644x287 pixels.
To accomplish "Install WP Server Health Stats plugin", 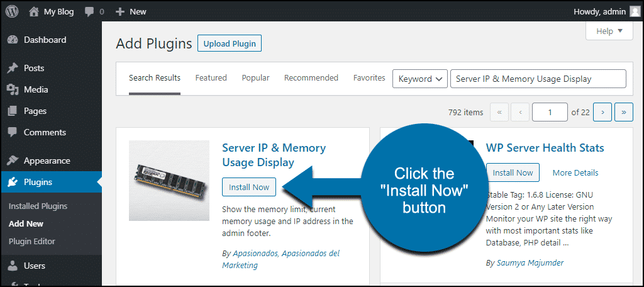I will point(513,172).
